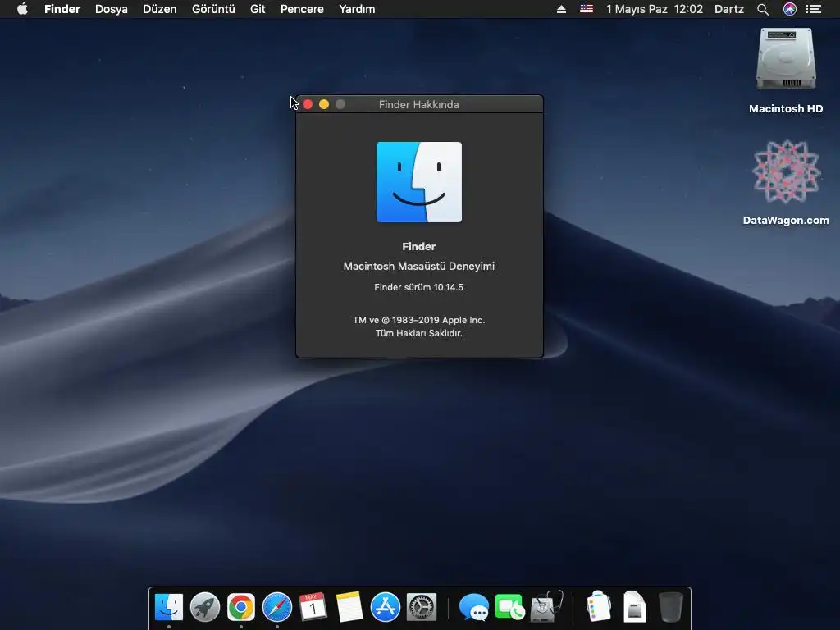Open the Dosya menu
Viewport: 840px width, 630px height.
tap(112, 9)
